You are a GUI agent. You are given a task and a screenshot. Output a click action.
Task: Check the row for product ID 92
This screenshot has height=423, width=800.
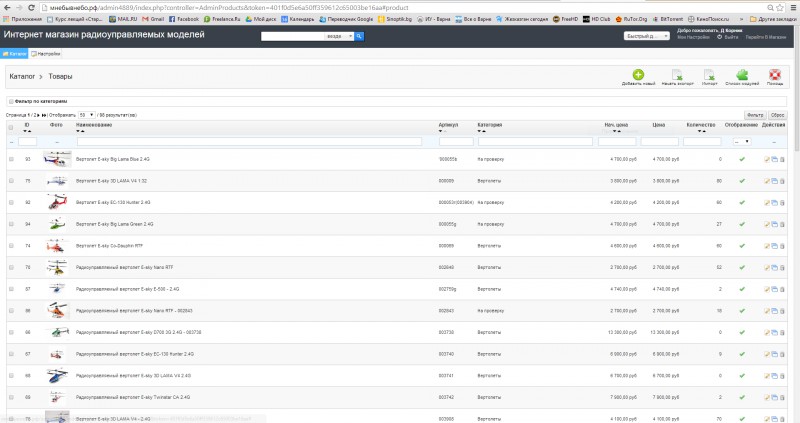(x=11, y=203)
